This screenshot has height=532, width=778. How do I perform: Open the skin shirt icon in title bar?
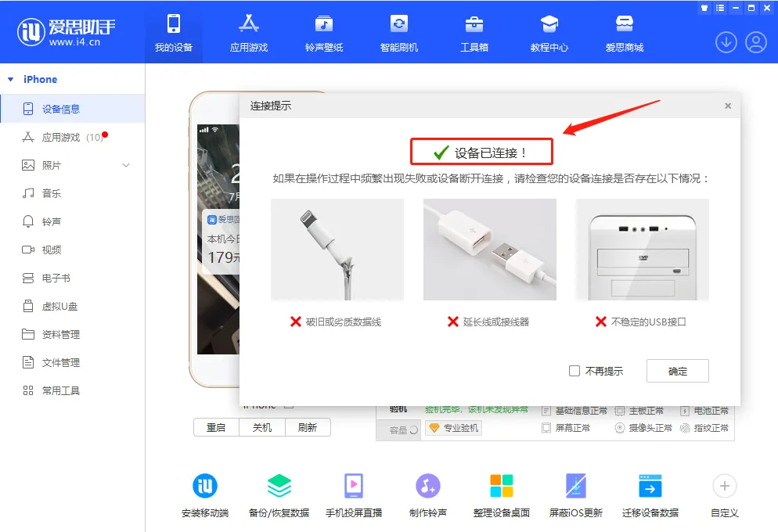pyautogui.click(x=704, y=8)
